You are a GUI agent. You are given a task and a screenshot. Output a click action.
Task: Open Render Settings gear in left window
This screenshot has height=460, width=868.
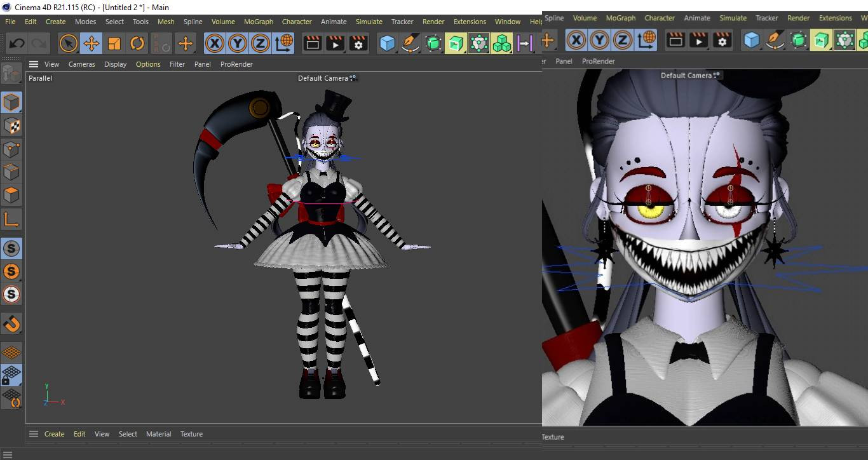click(x=358, y=44)
